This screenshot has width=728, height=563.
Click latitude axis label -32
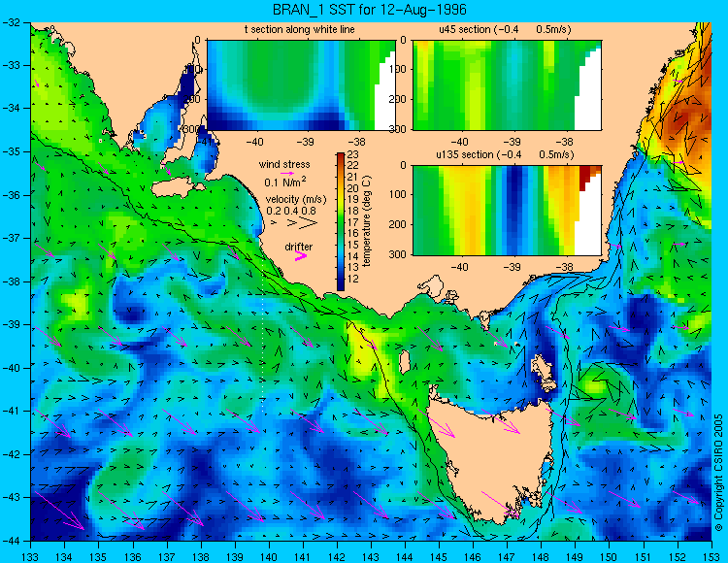[11, 22]
